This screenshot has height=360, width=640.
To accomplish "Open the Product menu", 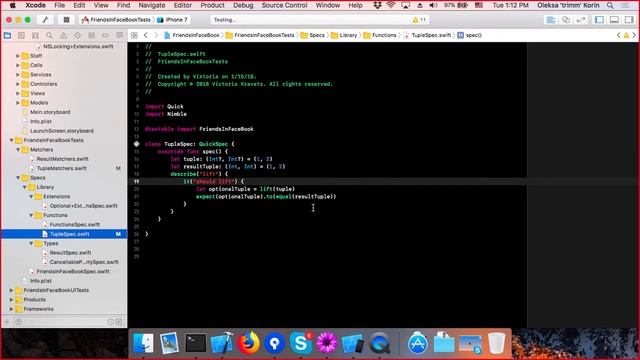I will pyautogui.click(x=212, y=5).
